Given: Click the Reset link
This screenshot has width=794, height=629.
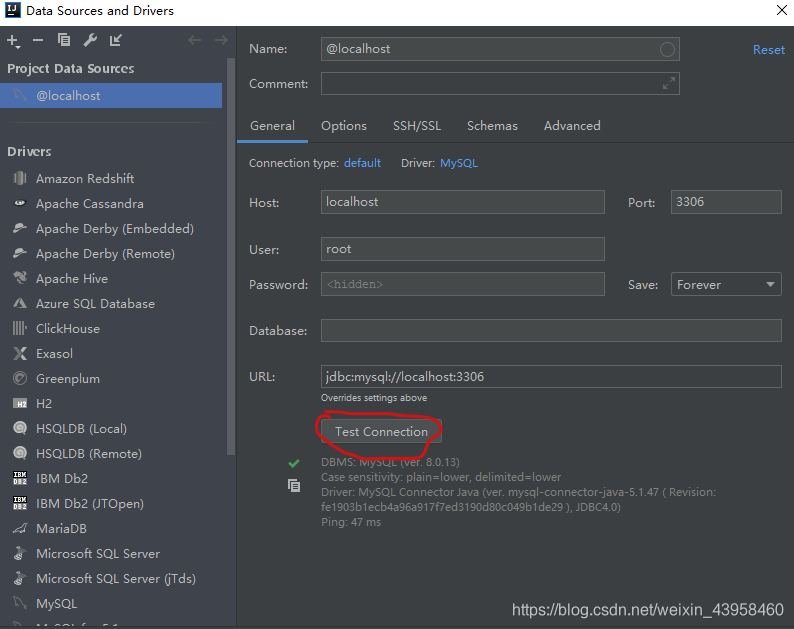Looking at the screenshot, I should coord(768,50).
